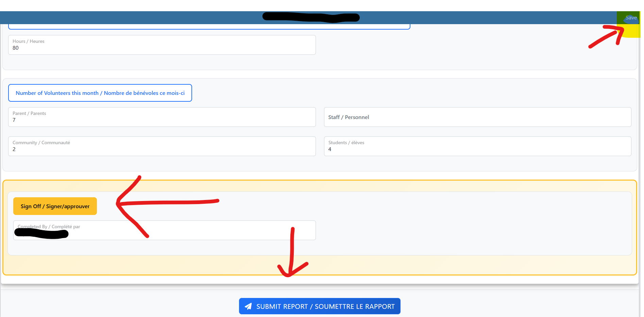Click the value 4 in the Students field
This screenshot has width=644, height=317.
[330, 149]
